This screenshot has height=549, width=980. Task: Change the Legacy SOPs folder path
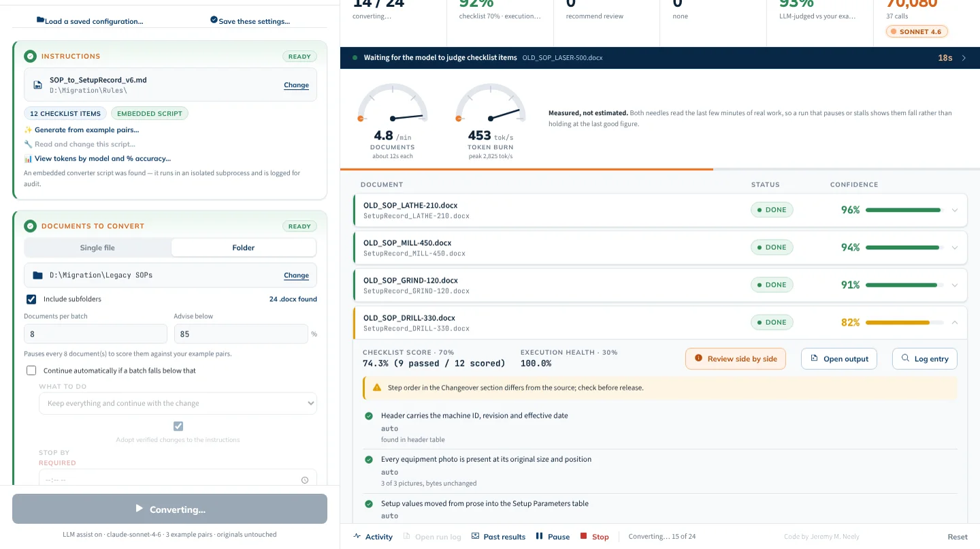[x=296, y=275]
